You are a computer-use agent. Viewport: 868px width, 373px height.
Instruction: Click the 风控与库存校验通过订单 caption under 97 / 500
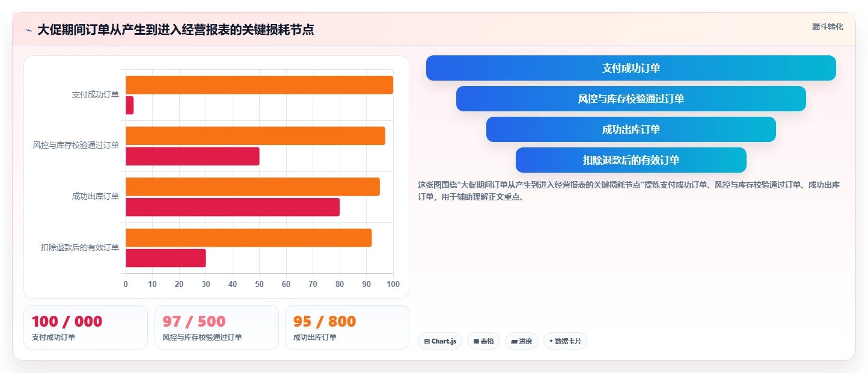click(x=202, y=338)
